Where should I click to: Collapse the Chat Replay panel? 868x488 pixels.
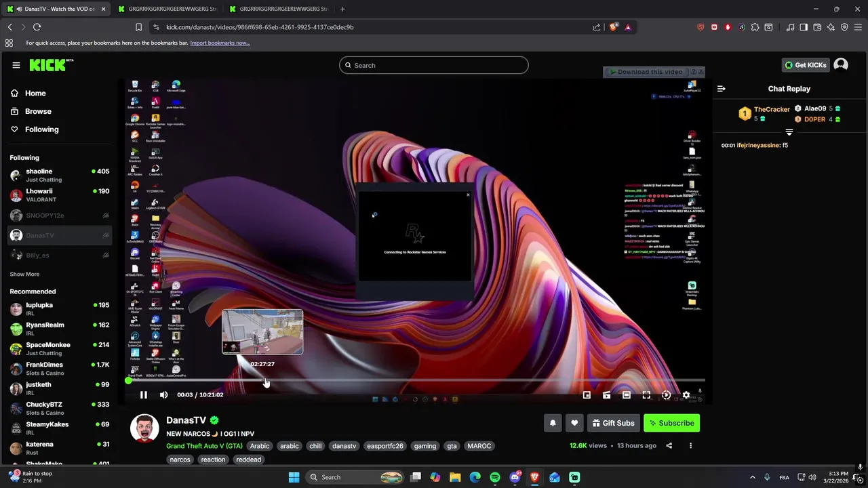(721, 89)
